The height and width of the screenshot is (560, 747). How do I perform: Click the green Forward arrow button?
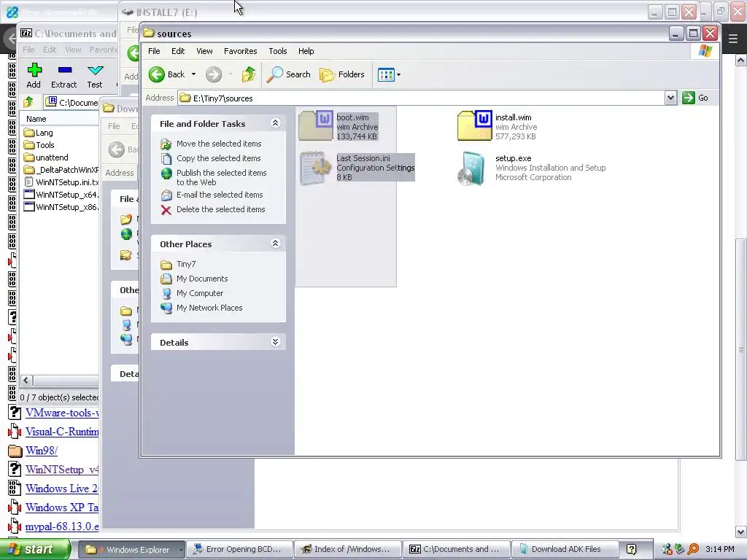tap(214, 74)
